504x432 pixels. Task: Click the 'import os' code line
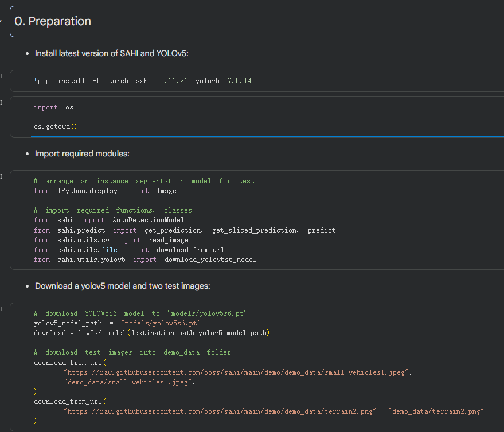point(53,107)
